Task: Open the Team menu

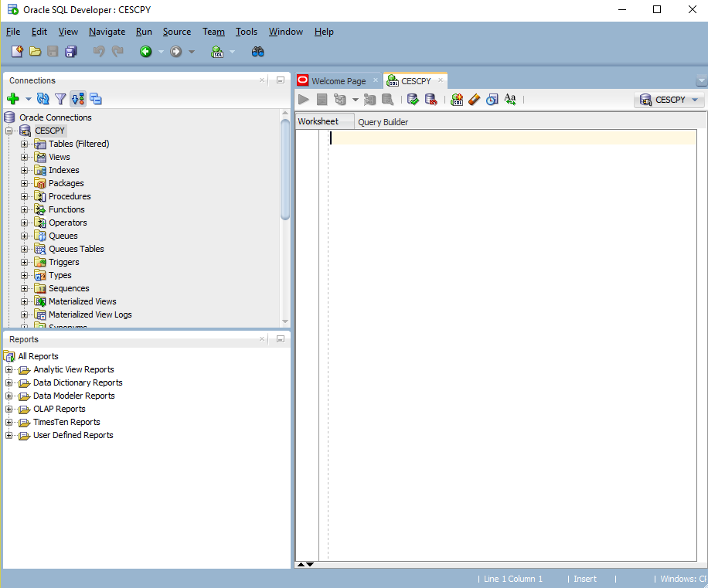Action: tap(213, 32)
